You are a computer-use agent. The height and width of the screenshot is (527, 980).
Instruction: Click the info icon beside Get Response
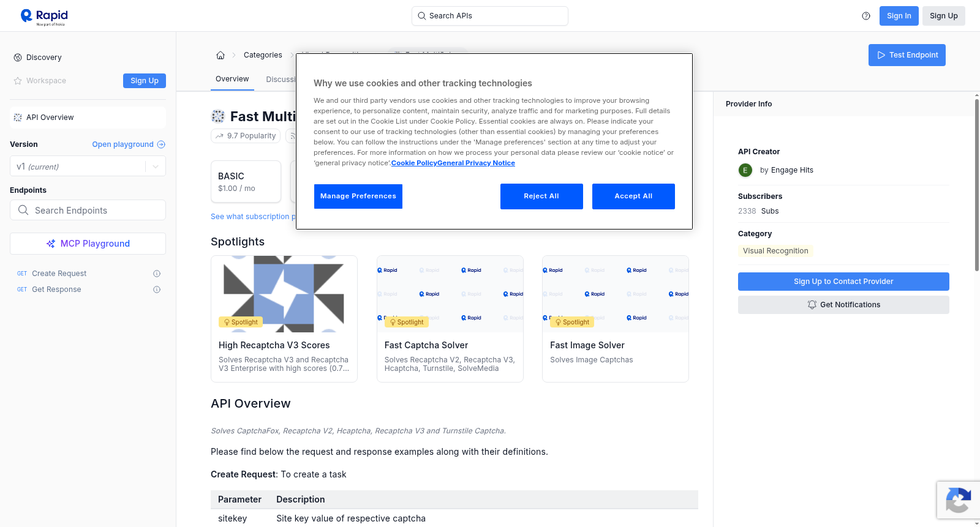click(157, 290)
